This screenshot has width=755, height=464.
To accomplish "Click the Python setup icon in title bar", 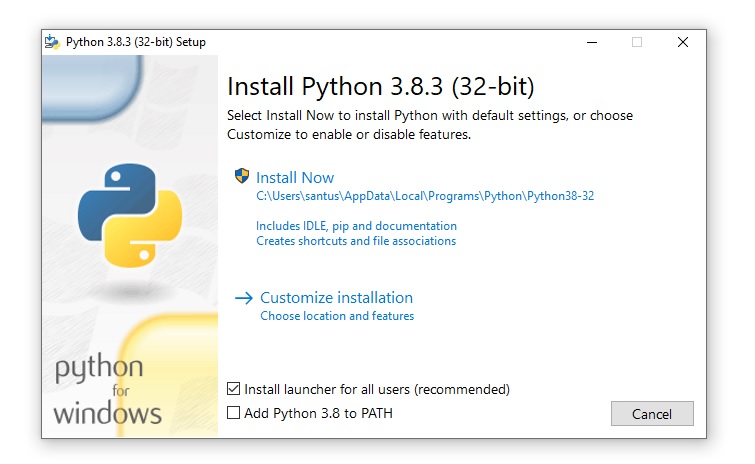I will (52, 42).
